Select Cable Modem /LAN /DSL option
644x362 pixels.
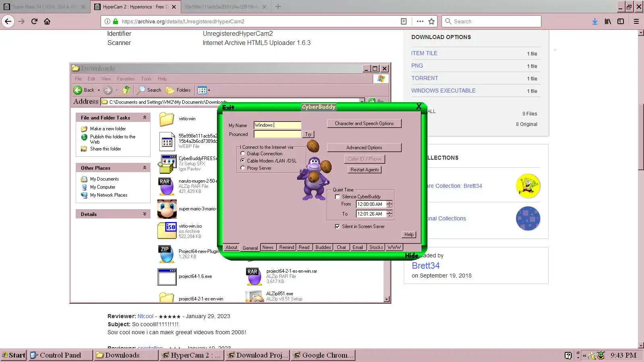(243, 160)
